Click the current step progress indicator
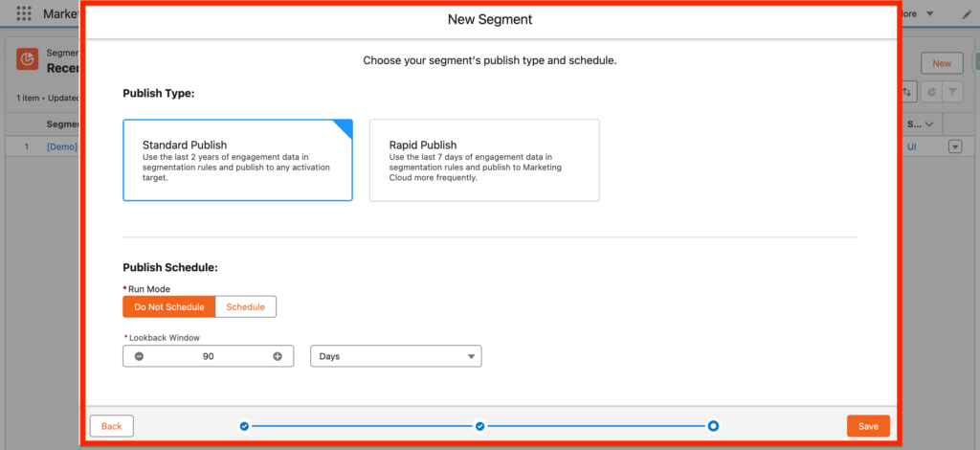980x450 pixels. pos(714,425)
